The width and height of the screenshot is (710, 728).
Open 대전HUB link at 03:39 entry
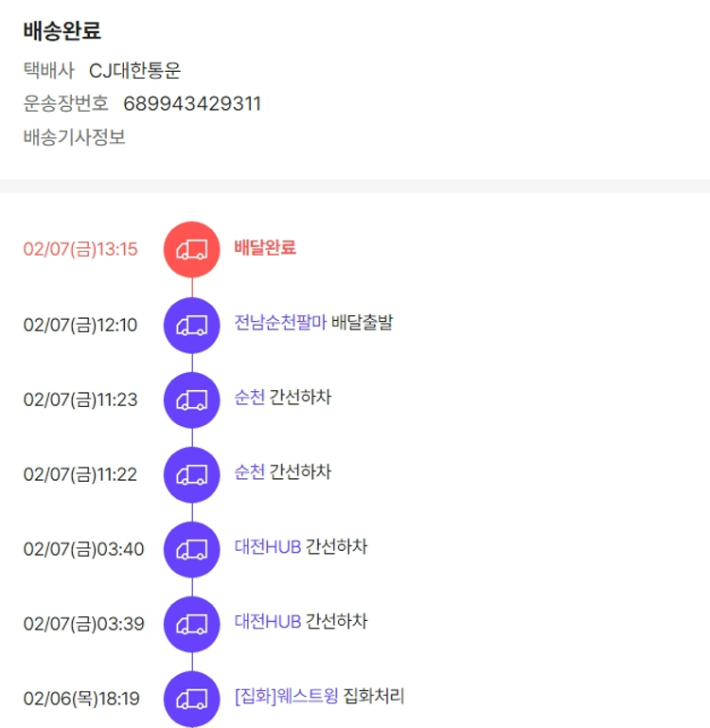[268, 622]
